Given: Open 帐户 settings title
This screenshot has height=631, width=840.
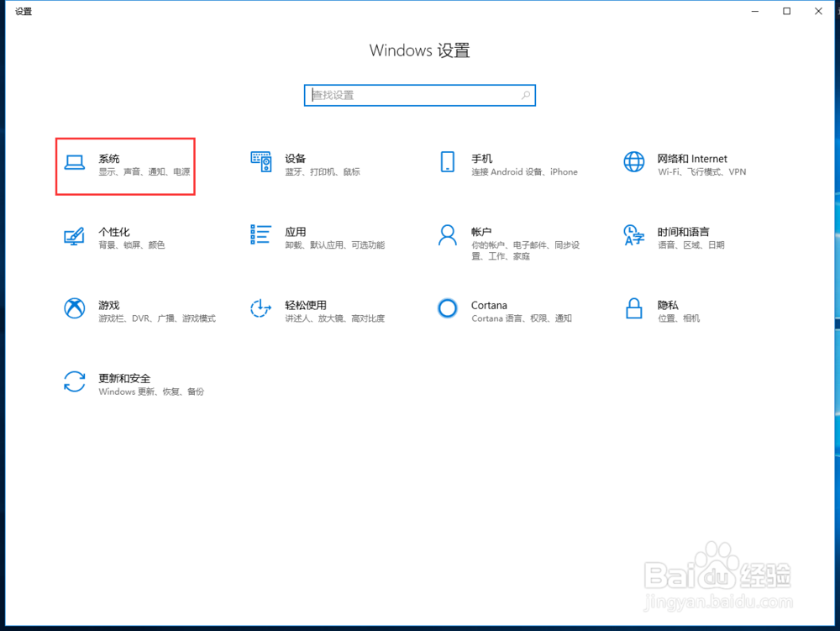Looking at the screenshot, I should point(481,232).
